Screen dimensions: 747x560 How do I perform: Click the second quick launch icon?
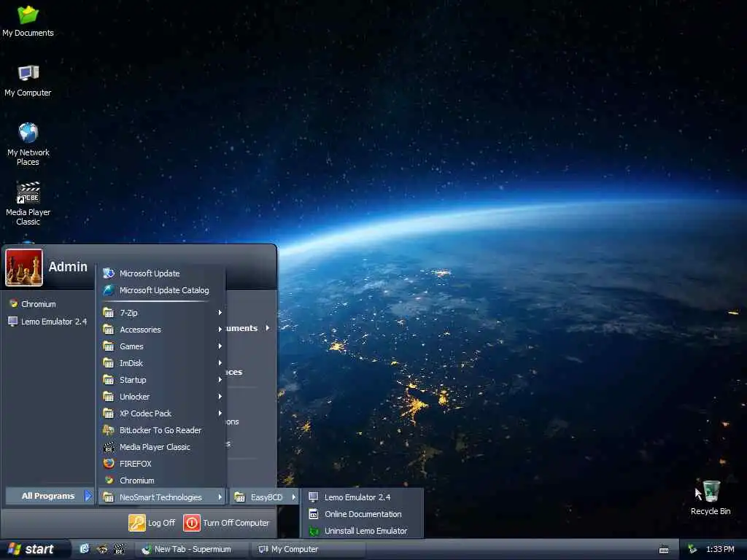[x=102, y=549]
